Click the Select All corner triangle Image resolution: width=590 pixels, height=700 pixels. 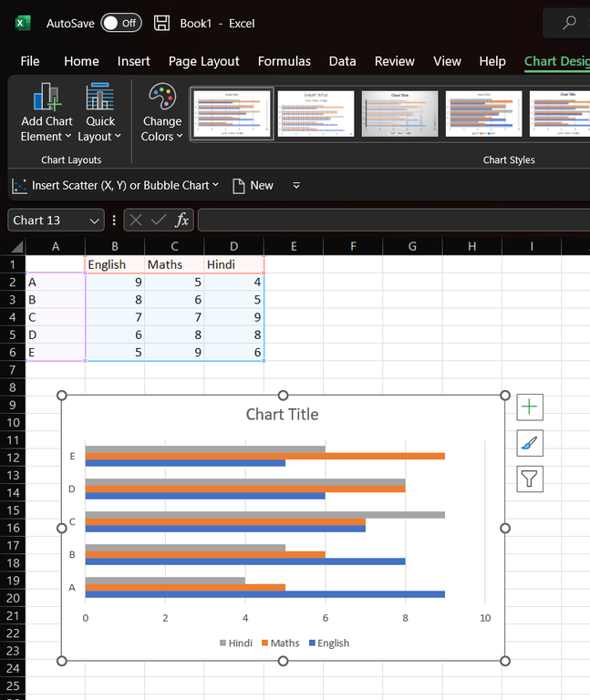pos(16,246)
